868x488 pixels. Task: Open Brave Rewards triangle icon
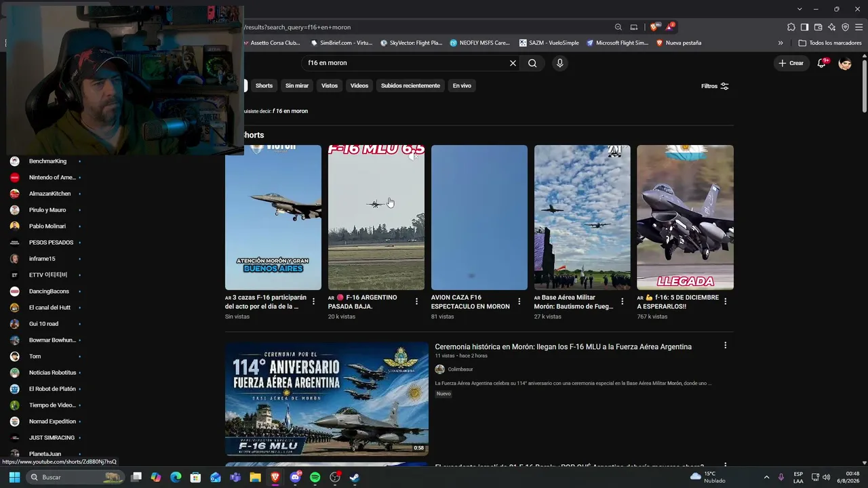click(670, 27)
